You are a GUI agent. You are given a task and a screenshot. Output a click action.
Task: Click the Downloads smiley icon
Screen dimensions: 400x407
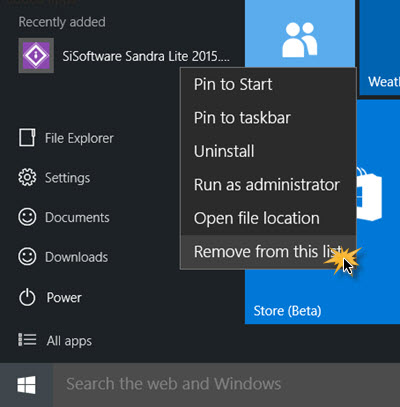(27, 257)
